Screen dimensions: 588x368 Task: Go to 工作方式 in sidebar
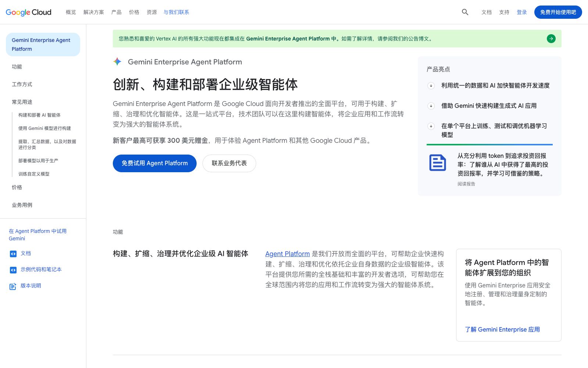coord(22,84)
